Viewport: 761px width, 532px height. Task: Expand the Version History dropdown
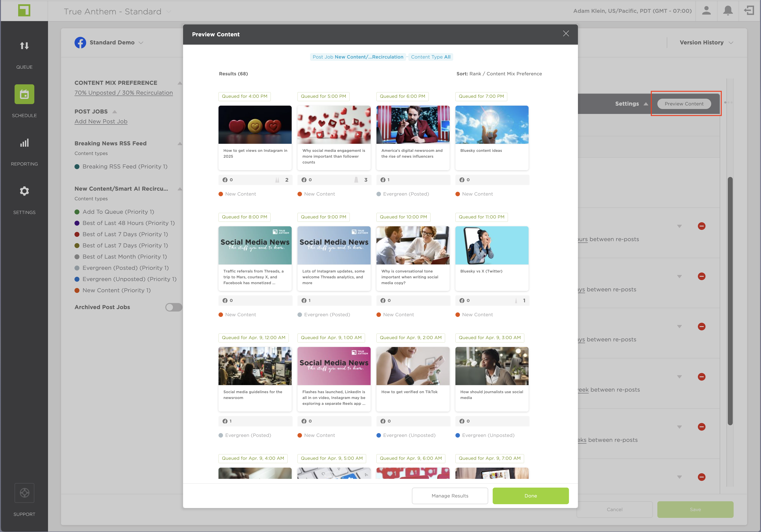point(731,43)
